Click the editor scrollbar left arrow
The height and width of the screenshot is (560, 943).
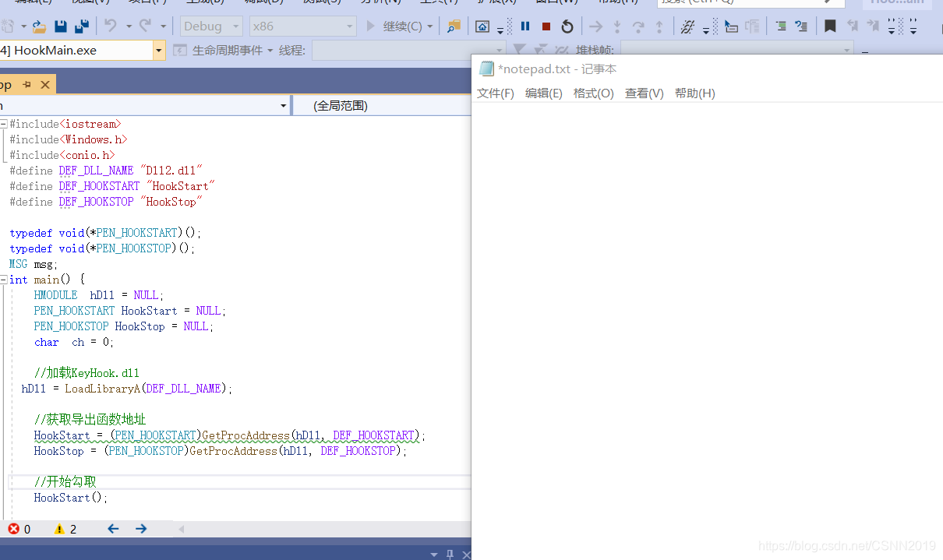(x=182, y=529)
